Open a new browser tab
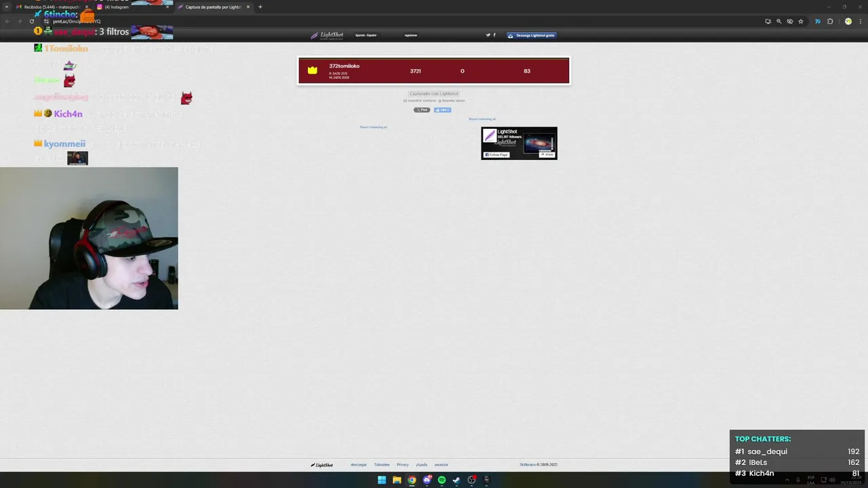Viewport: 868px width, 488px height. pos(260,7)
